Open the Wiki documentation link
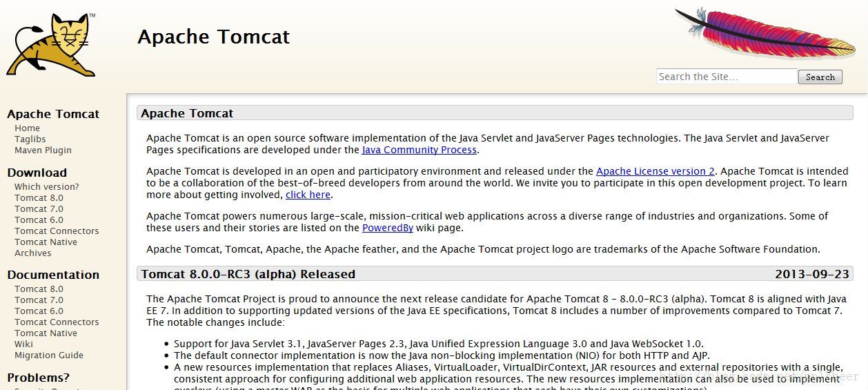 [23, 344]
